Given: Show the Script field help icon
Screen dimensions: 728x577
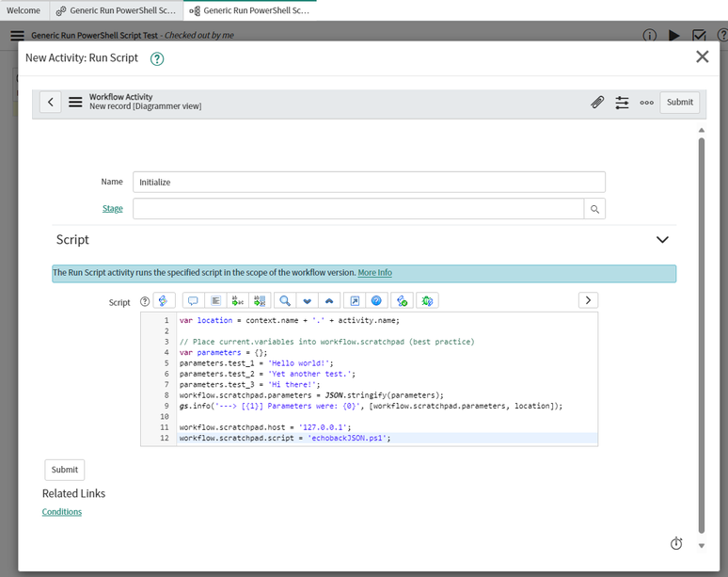Looking at the screenshot, I should tap(145, 301).
